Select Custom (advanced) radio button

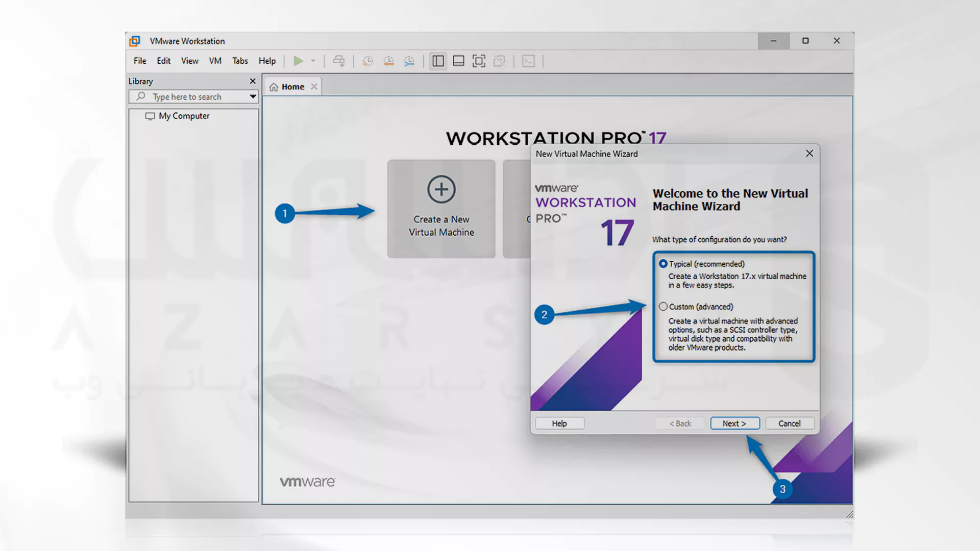coord(663,307)
